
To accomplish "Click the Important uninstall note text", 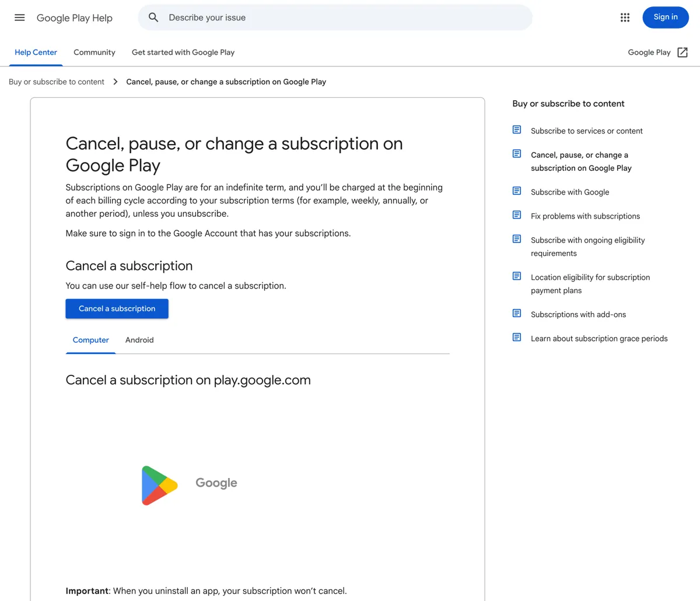I will click(206, 591).
